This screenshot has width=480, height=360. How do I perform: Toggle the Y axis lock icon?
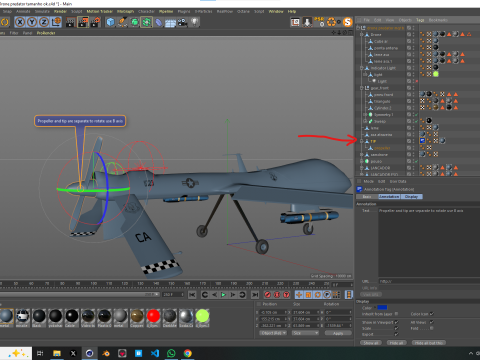pos(32,22)
